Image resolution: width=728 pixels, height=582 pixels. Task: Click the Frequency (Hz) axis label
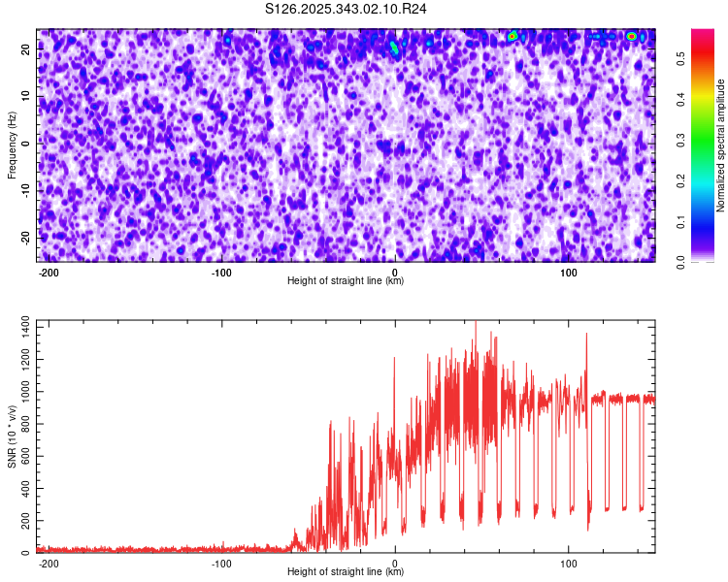tap(12, 145)
